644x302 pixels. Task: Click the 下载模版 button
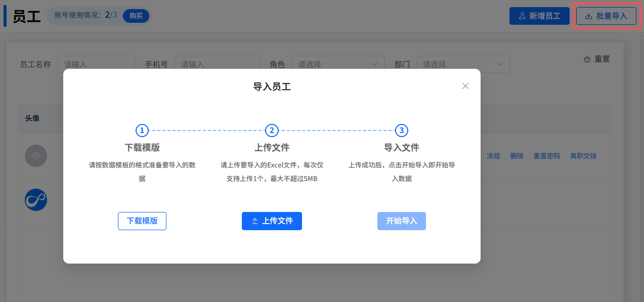142,221
